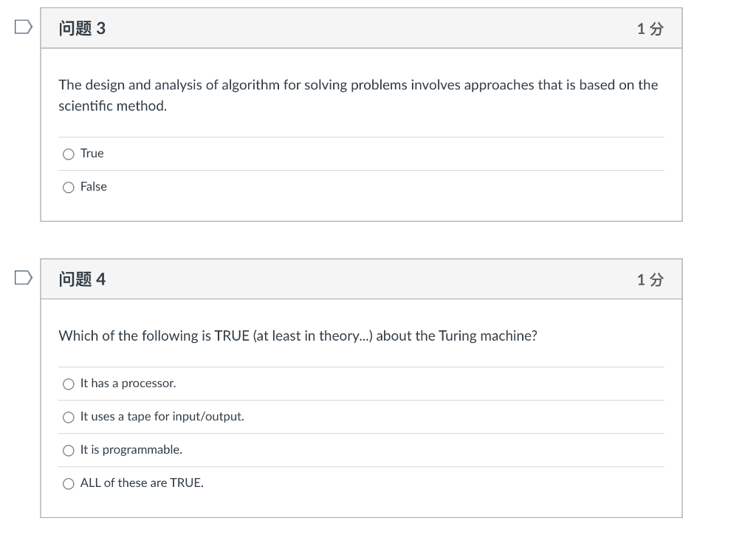Click the "ALL of these are TRUE." text
The width and height of the screenshot is (756, 535).
[142, 483]
